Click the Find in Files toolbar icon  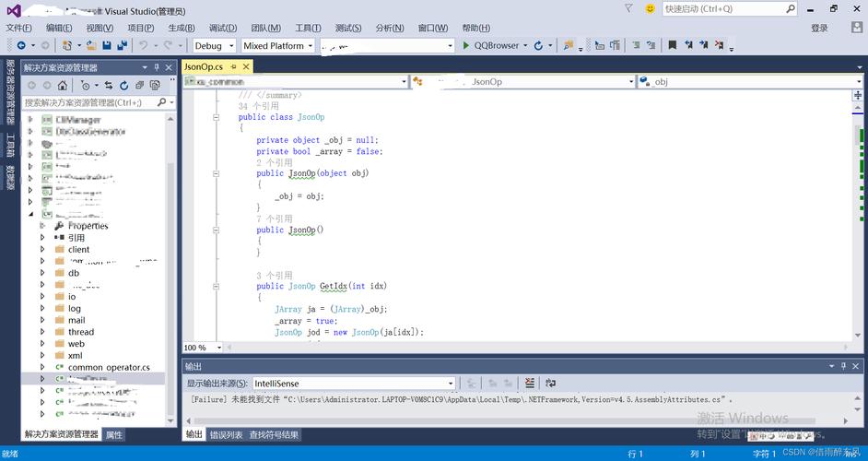pyautogui.click(x=568, y=45)
